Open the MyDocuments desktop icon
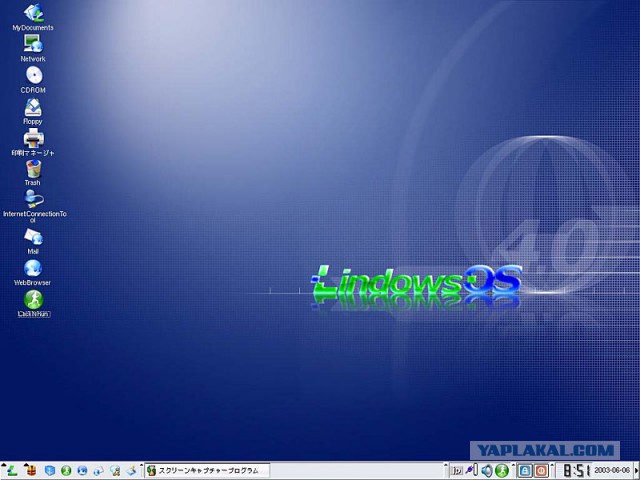The image size is (640, 480). (33, 17)
